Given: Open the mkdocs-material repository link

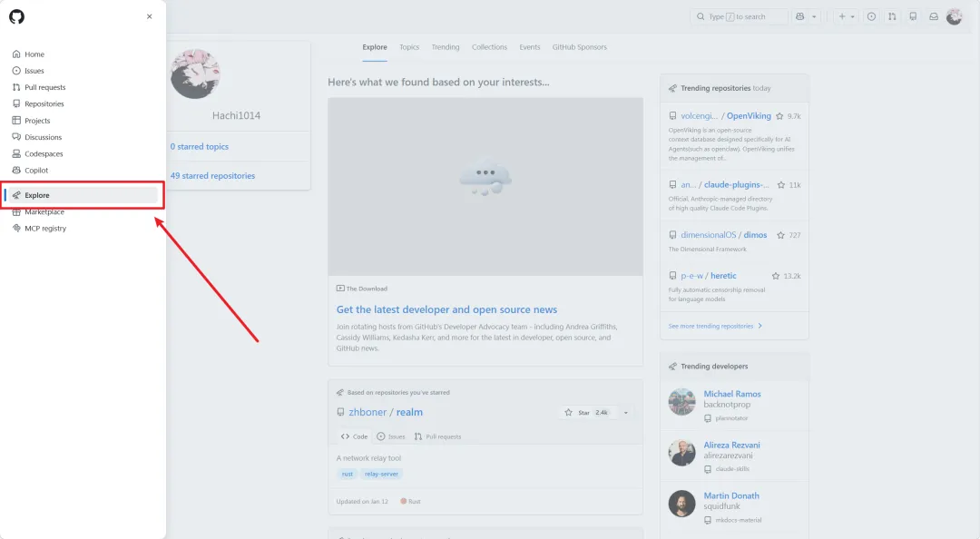Looking at the screenshot, I should coord(738,520).
